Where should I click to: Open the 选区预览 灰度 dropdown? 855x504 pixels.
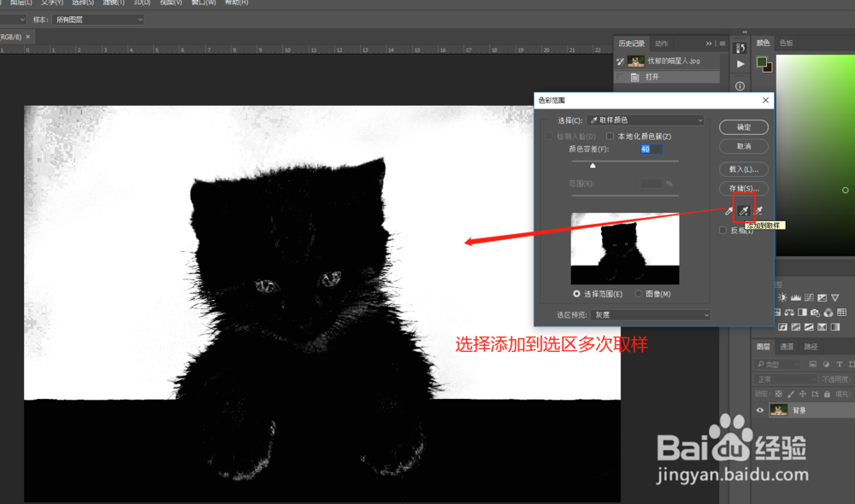(650, 315)
